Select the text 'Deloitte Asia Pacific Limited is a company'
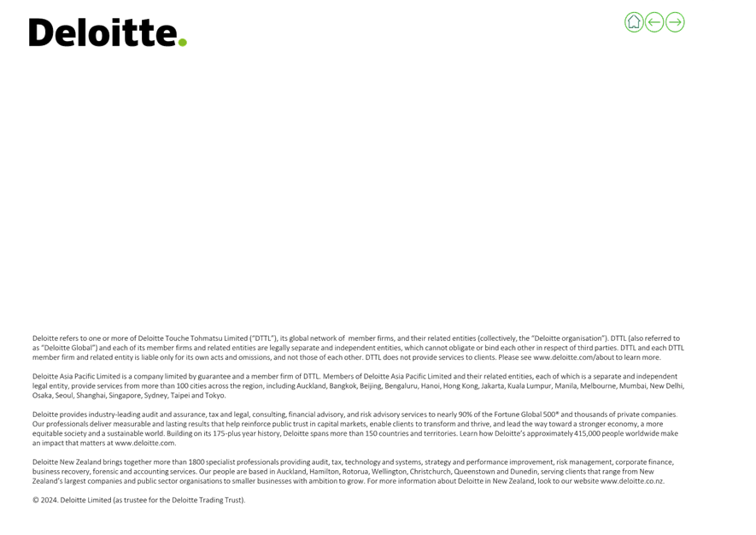Viewport: 756px width, 535px height. [98, 376]
